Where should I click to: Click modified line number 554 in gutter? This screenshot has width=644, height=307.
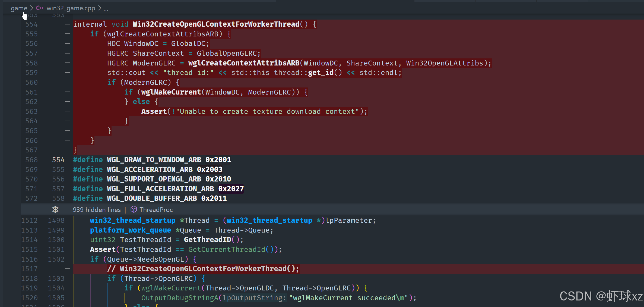tap(58, 160)
